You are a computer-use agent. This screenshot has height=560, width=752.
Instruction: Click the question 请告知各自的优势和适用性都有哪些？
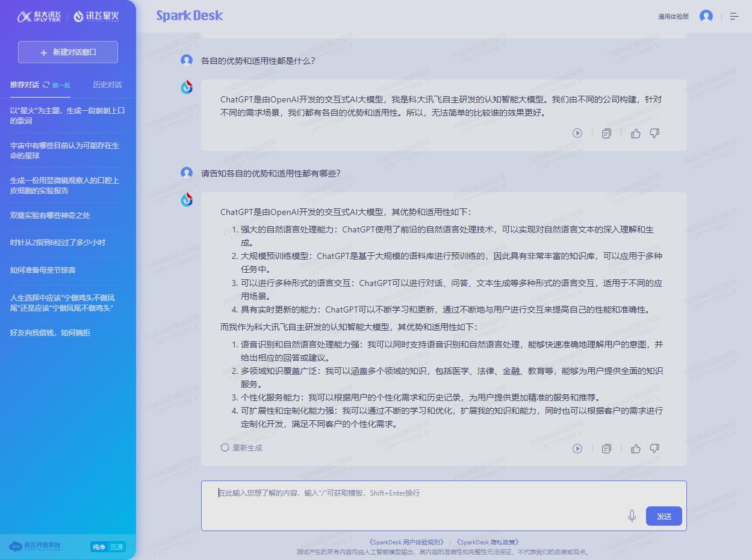tap(270, 173)
